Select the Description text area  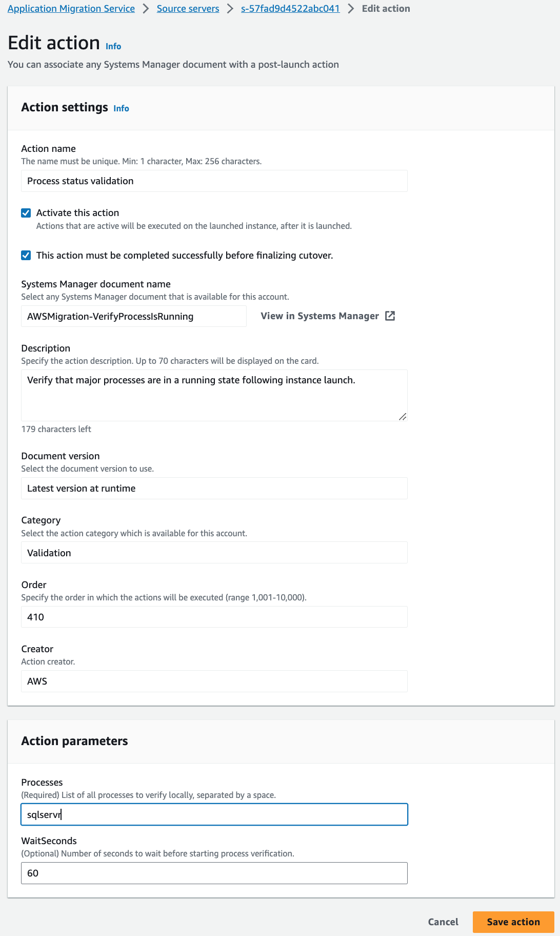click(x=214, y=395)
